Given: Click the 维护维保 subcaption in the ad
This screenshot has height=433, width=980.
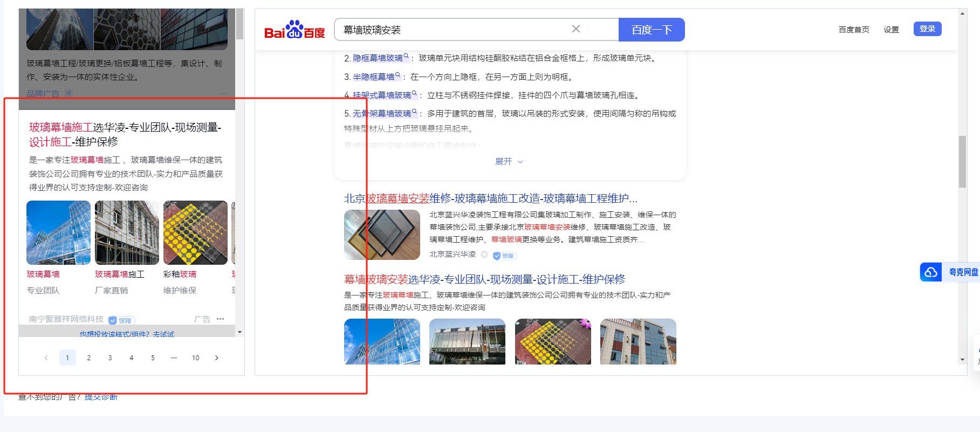Looking at the screenshot, I should point(180,291).
